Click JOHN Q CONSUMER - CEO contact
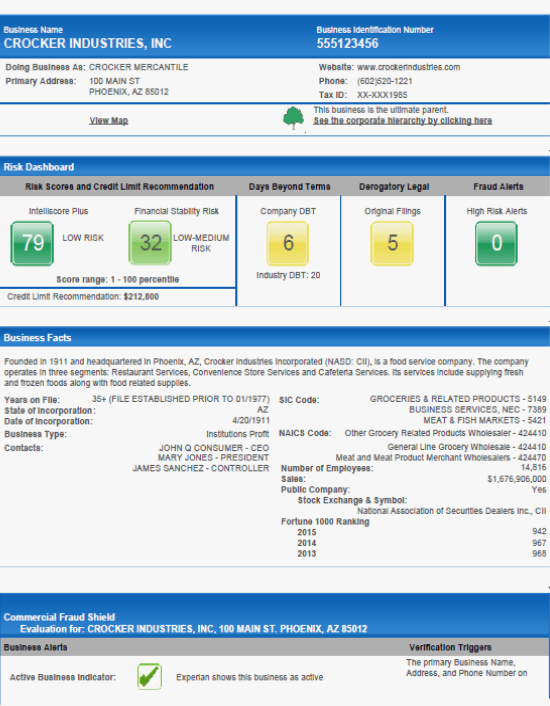This screenshot has width=550, height=706. click(x=214, y=448)
